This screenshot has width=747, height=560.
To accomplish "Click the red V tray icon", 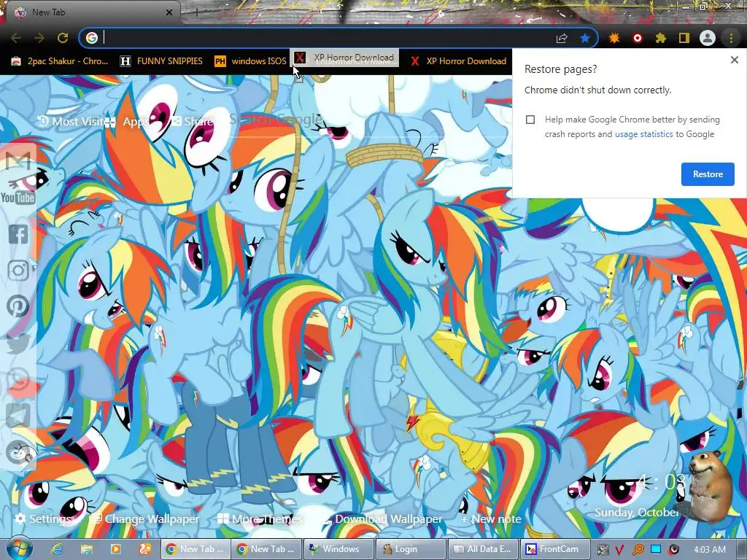I will 619,550.
